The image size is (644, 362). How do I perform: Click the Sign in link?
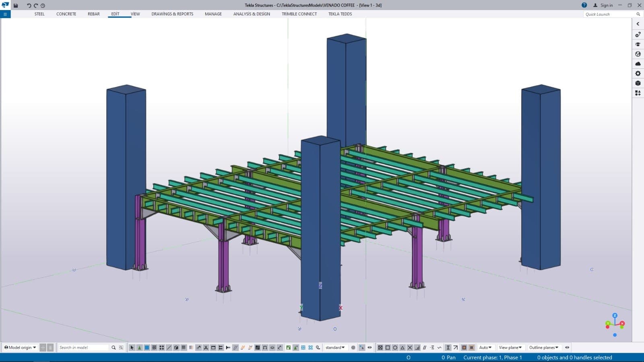pyautogui.click(x=606, y=5)
